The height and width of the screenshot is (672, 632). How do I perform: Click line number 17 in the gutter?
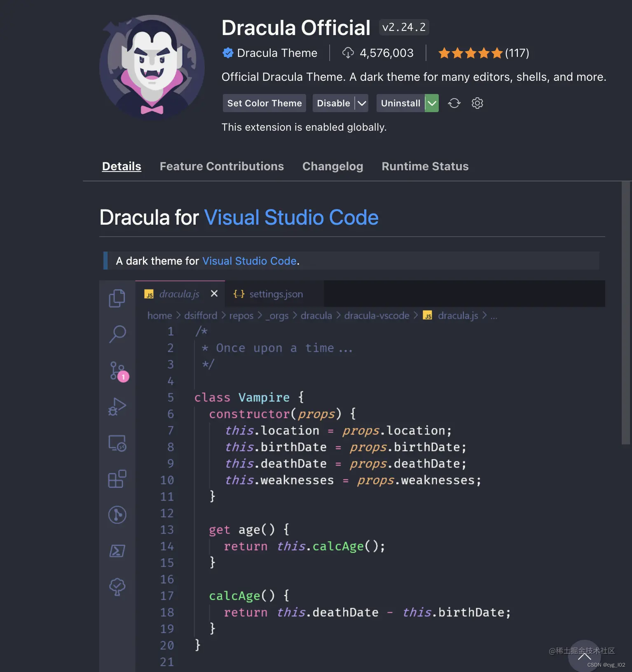point(167,596)
